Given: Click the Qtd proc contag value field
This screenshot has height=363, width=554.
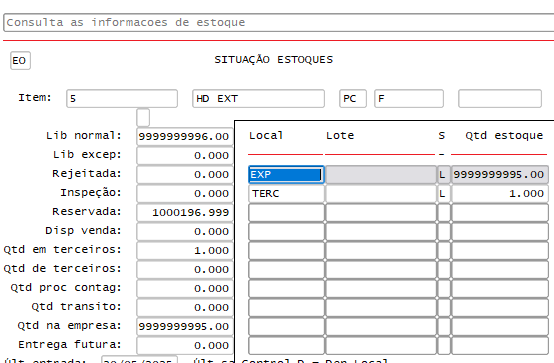Looking at the screenshot, I should (184, 288).
